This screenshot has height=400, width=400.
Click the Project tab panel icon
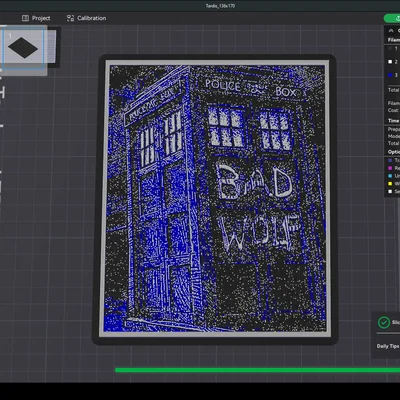(x=25, y=18)
